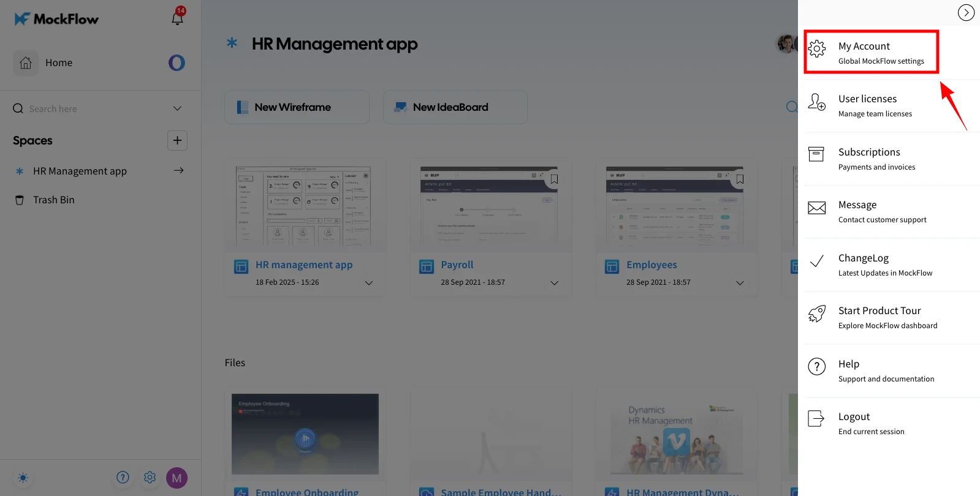Open the notifications bell icon
The width and height of the screenshot is (980, 496).
pos(177,18)
